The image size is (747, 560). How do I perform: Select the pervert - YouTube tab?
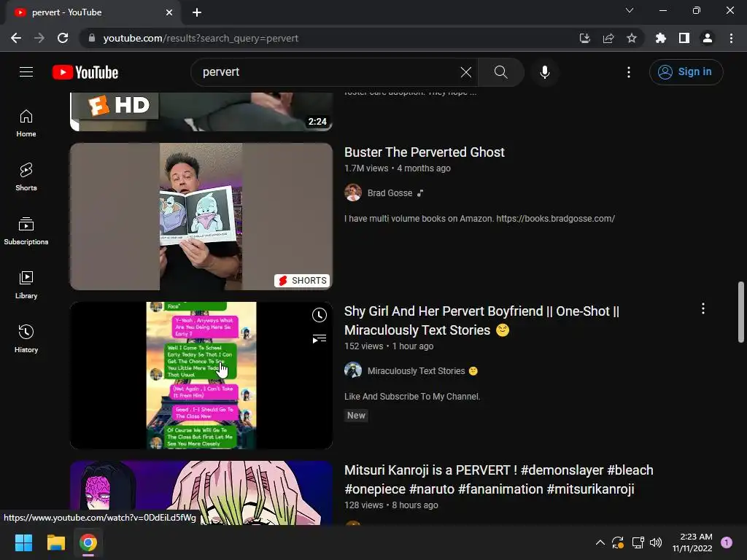93,12
